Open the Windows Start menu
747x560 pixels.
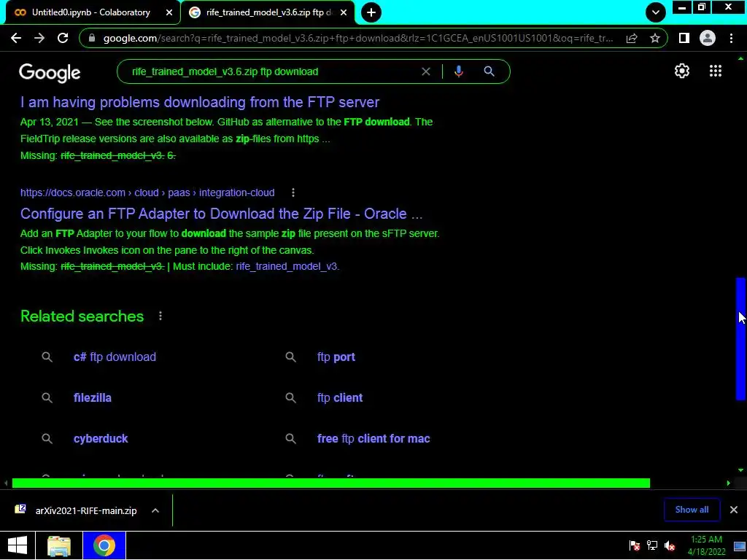coord(18,545)
